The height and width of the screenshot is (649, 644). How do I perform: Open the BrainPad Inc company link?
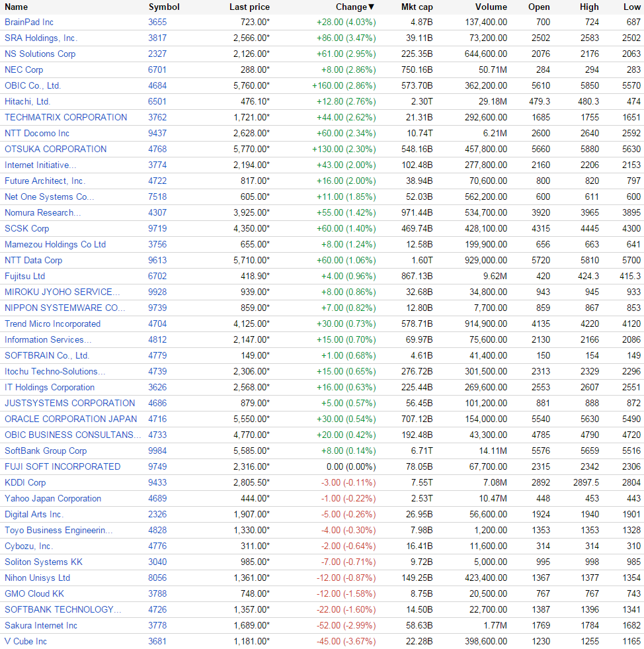pos(29,22)
